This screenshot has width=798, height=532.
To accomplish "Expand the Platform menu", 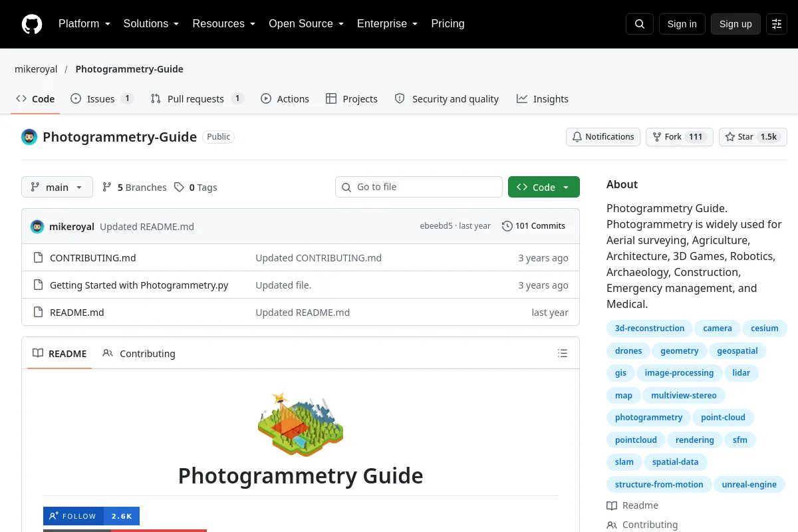I will (84, 24).
